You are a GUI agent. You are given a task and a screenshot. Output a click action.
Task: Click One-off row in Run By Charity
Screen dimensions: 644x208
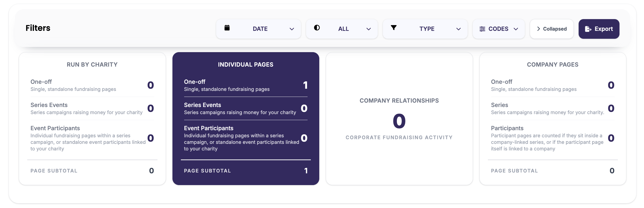(92, 85)
